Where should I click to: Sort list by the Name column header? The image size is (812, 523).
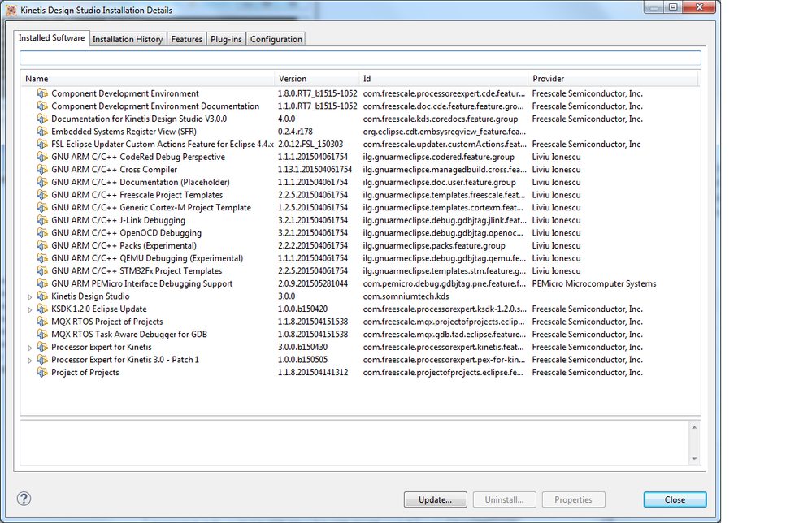point(148,79)
